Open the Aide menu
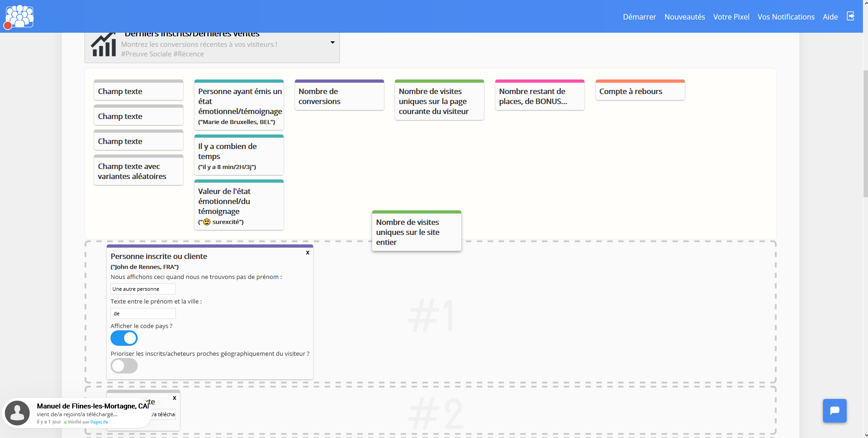868x438 pixels. point(830,17)
